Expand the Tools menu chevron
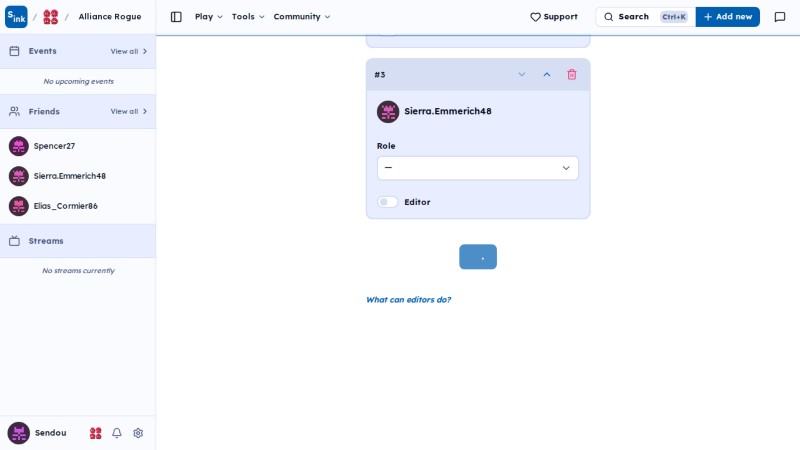The height and width of the screenshot is (450, 800). pyautogui.click(x=262, y=17)
